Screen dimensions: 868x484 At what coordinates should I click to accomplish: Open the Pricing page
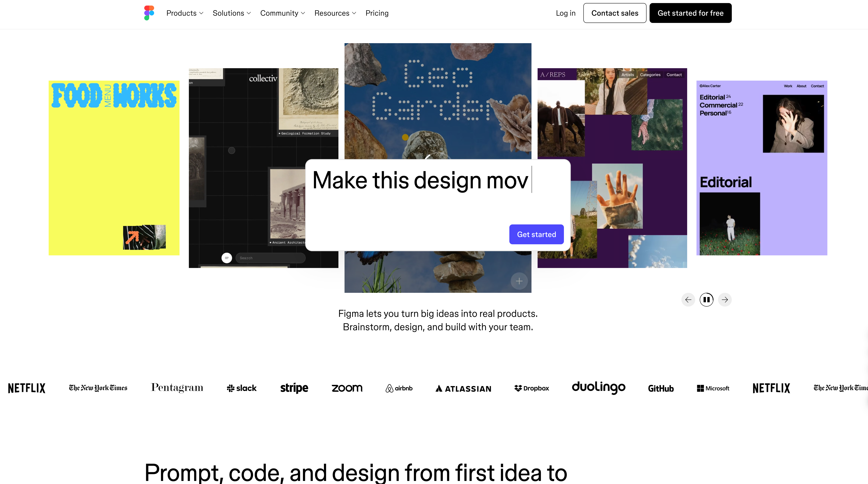[377, 13]
